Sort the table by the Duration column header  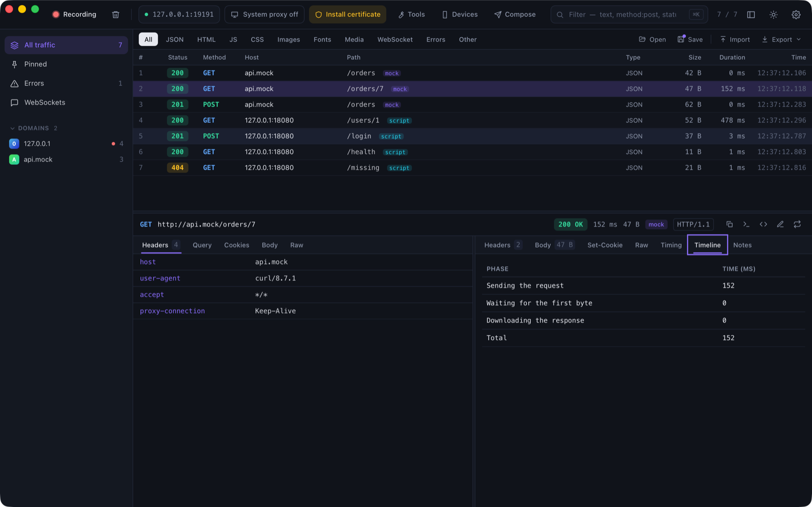(732, 57)
